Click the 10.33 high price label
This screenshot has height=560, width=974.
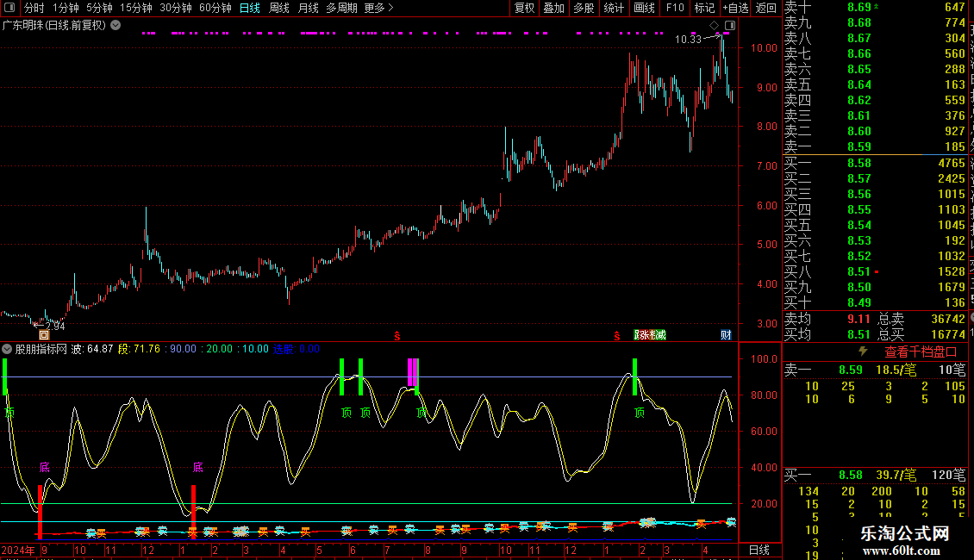coord(688,39)
